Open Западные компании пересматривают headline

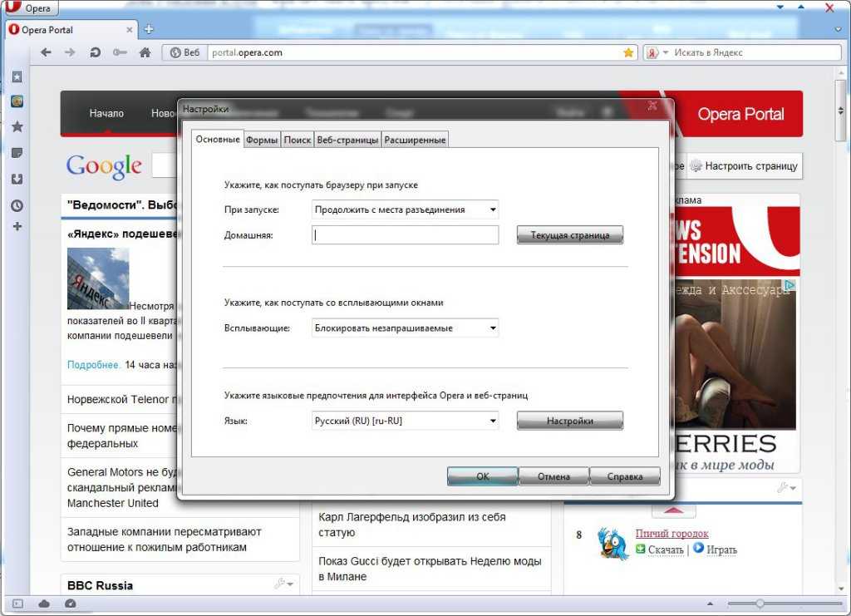click(x=165, y=540)
